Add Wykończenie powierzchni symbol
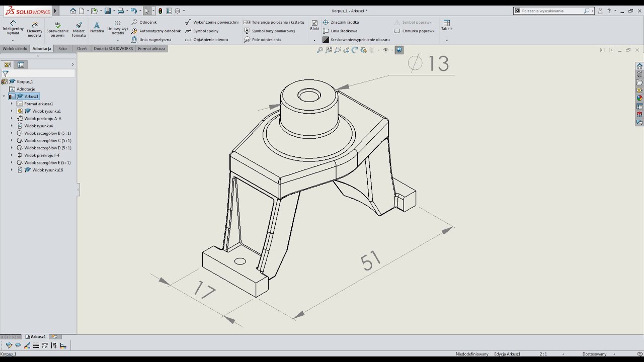644x362 pixels. click(212, 22)
